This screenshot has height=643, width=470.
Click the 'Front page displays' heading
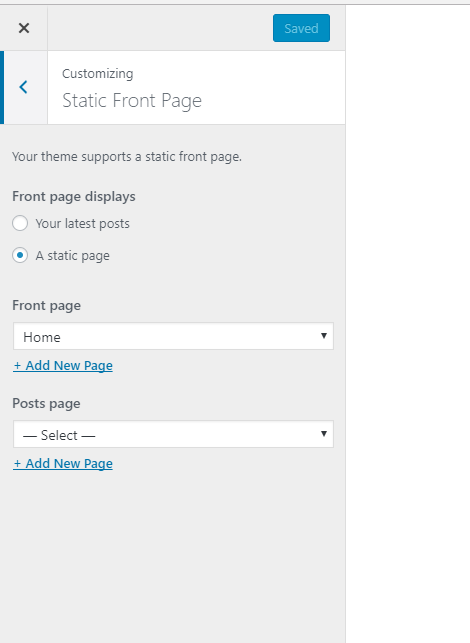pos(74,196)
